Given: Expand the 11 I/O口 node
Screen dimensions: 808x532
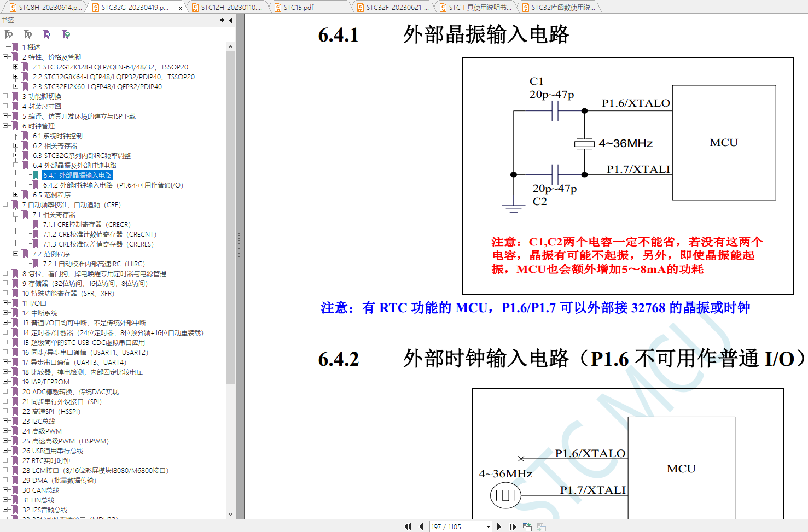Looking at the screenshot, I should 5,303.
